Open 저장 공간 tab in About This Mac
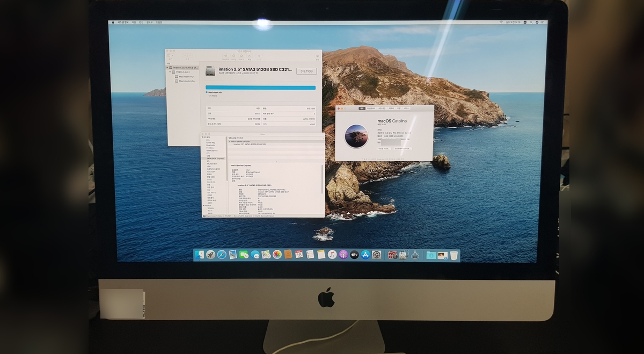Image resolution: width=644 pixels, height=354 pixels. (x=382, y=108)
